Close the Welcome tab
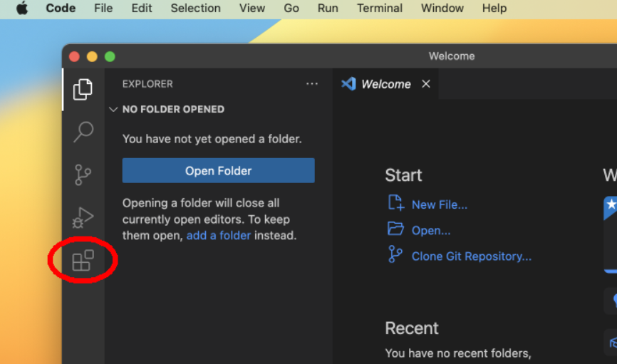The height and width of the screenshot is (364, 617). 426,84
